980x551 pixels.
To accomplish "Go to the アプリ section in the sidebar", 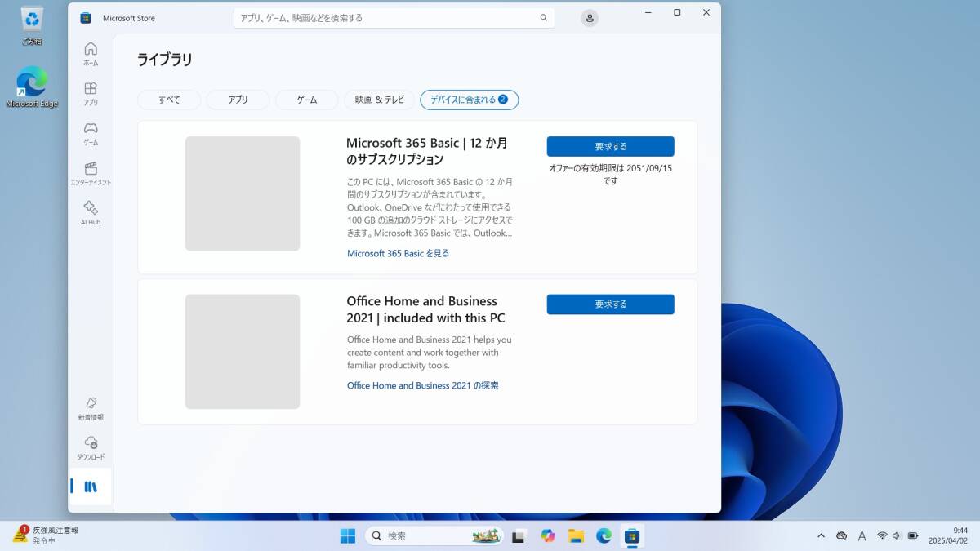I will click(x=91, y=94).
